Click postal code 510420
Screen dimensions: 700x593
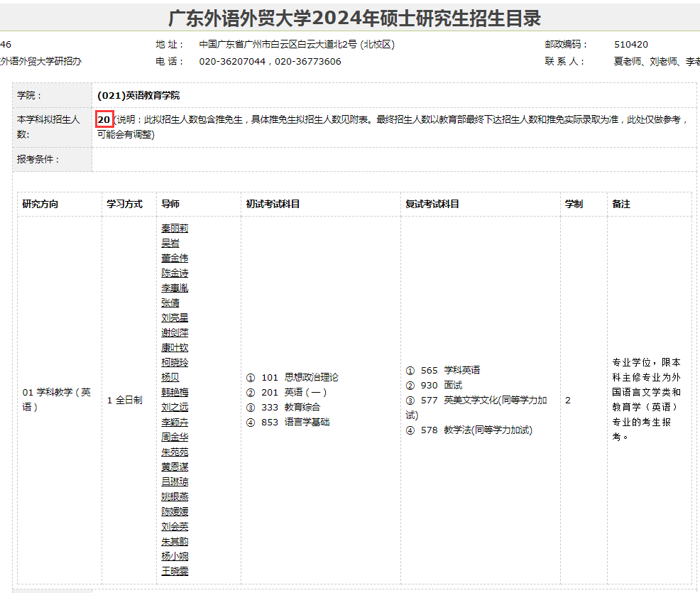631,44
